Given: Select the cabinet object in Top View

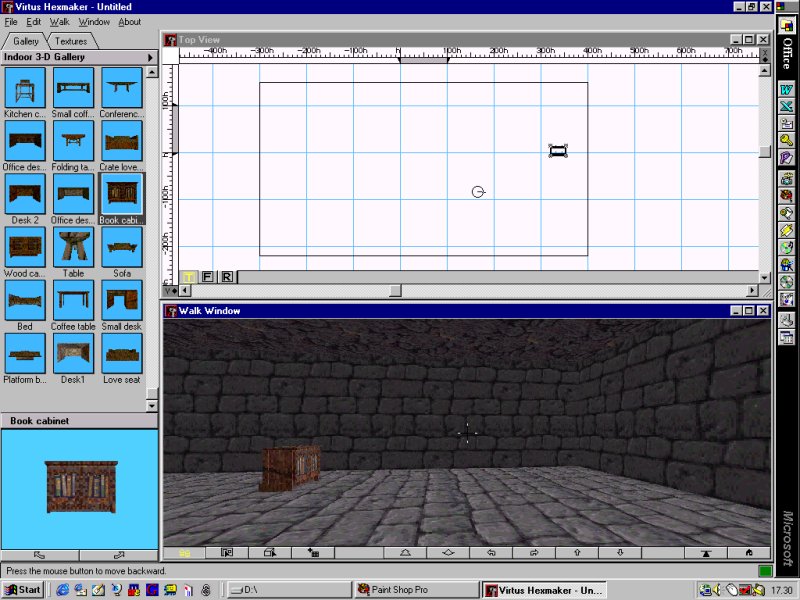Looking at the screenshot, I should [558, 151].
